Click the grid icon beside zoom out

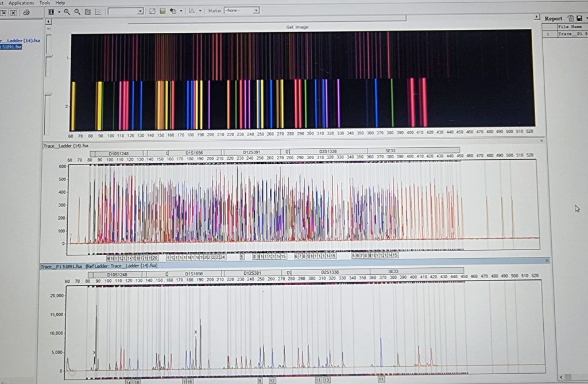pos(88,12)
